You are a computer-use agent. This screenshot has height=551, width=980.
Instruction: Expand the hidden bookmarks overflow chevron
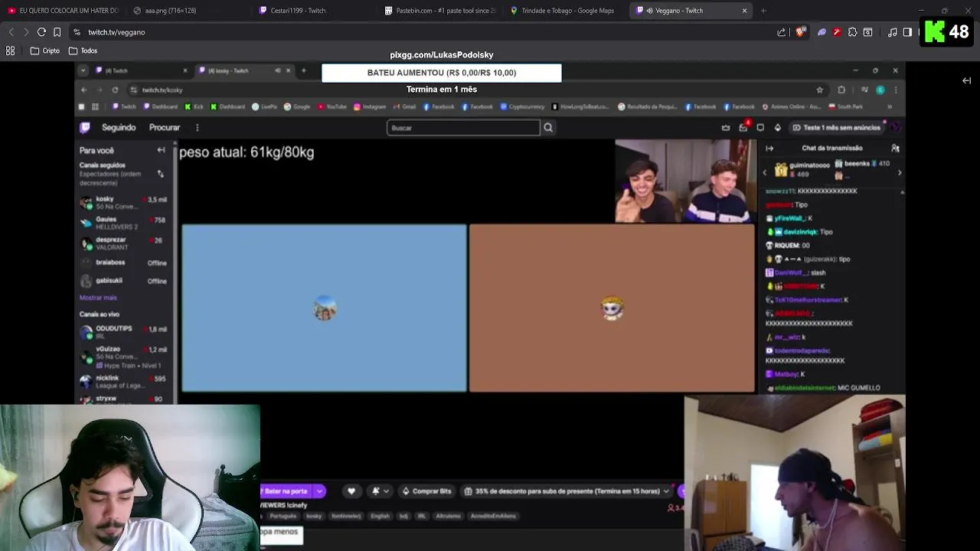(x=889, y=106)
